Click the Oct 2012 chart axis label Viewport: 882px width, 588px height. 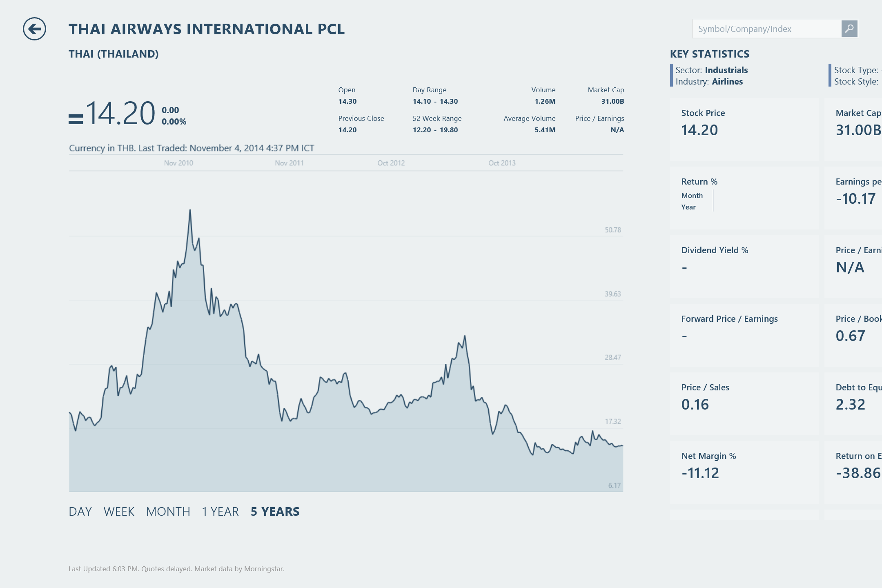391,163
